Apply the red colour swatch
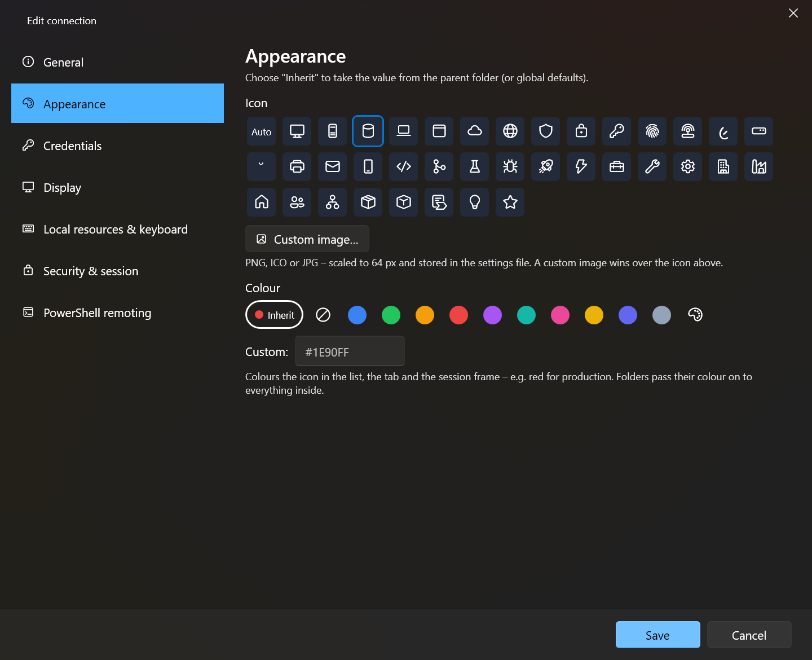 pyautogui.click(x=458, y=315)
